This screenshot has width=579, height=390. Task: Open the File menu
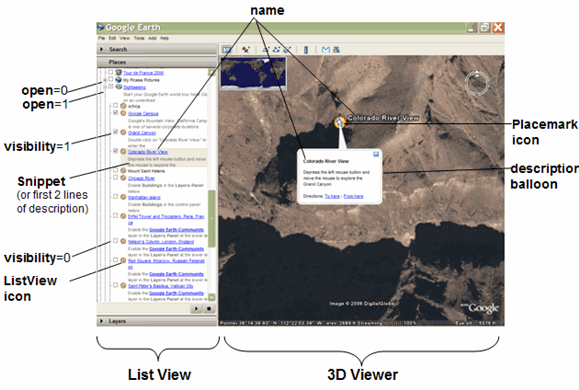coord(102,38)
